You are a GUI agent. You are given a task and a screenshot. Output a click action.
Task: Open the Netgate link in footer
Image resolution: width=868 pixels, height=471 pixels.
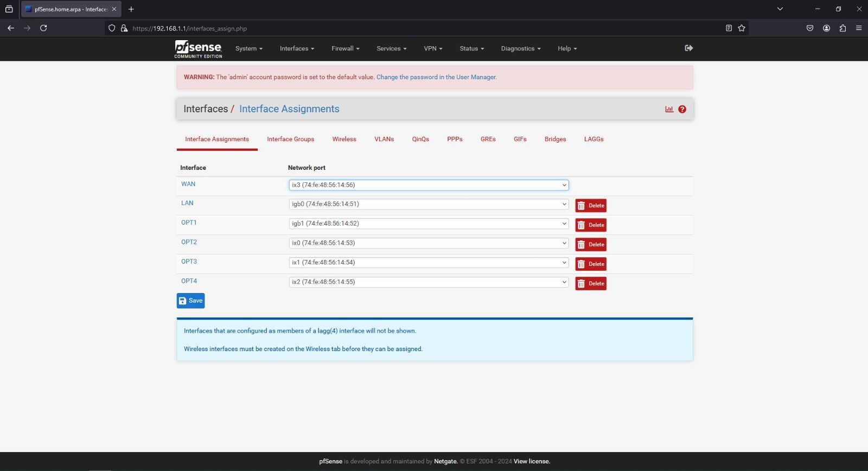pyautogui.click(x=445, y=462)
